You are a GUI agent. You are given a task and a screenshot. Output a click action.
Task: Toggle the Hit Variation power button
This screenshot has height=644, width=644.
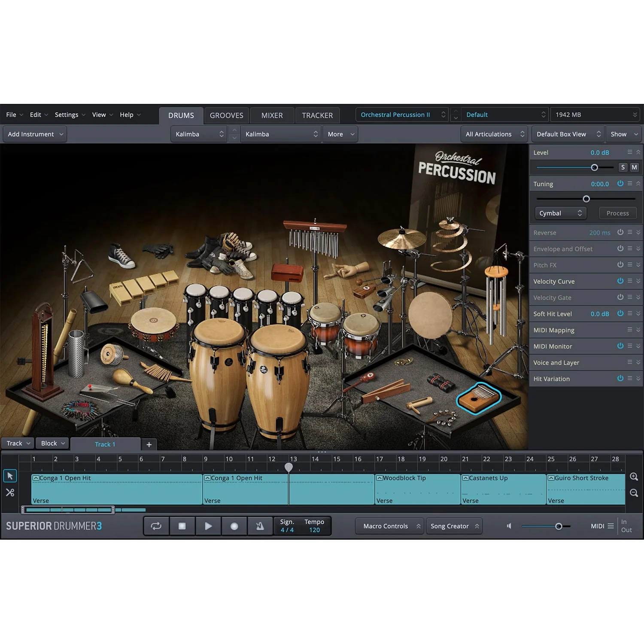click(x=620, y=378)
